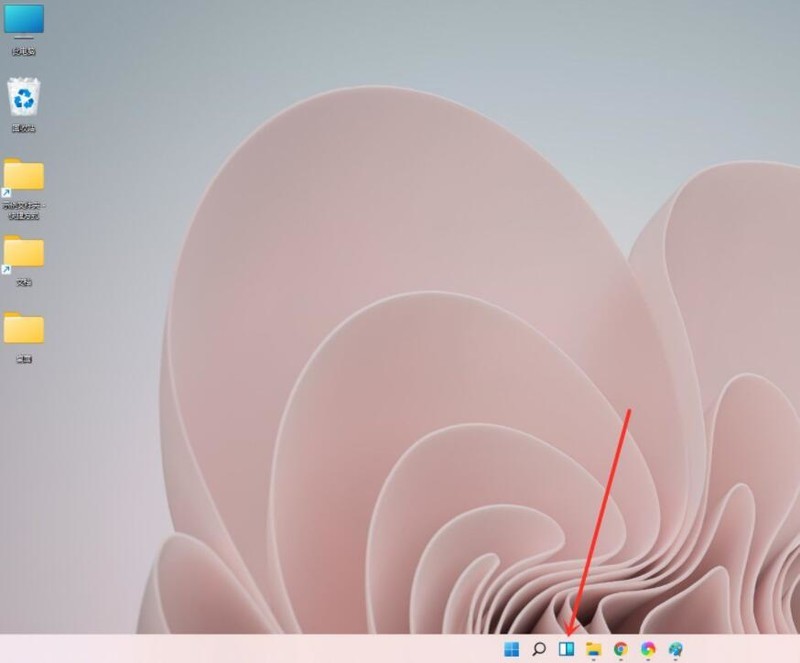Open taskbar Search magnifier

coord(539,649)
